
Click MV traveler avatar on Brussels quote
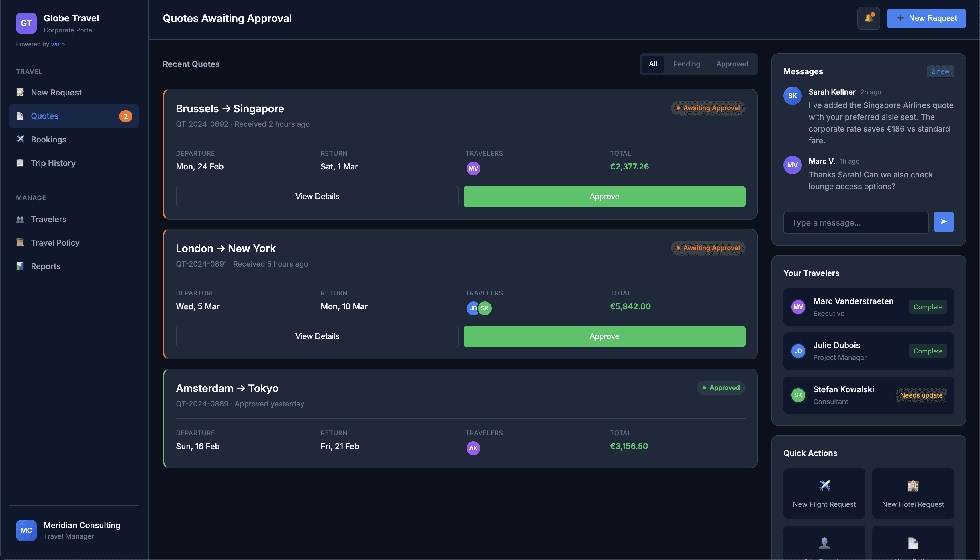click(x=473, y=169)
